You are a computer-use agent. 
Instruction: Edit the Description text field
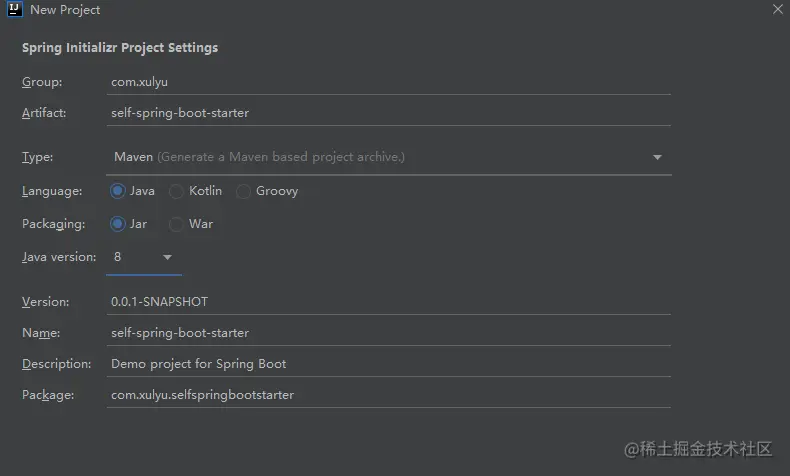coord(390,364)
